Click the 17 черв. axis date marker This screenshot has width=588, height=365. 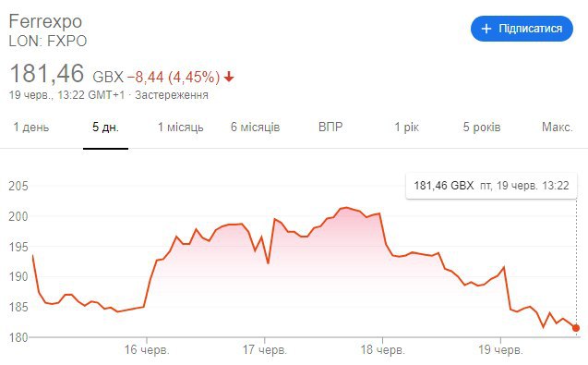click(264, 349)
